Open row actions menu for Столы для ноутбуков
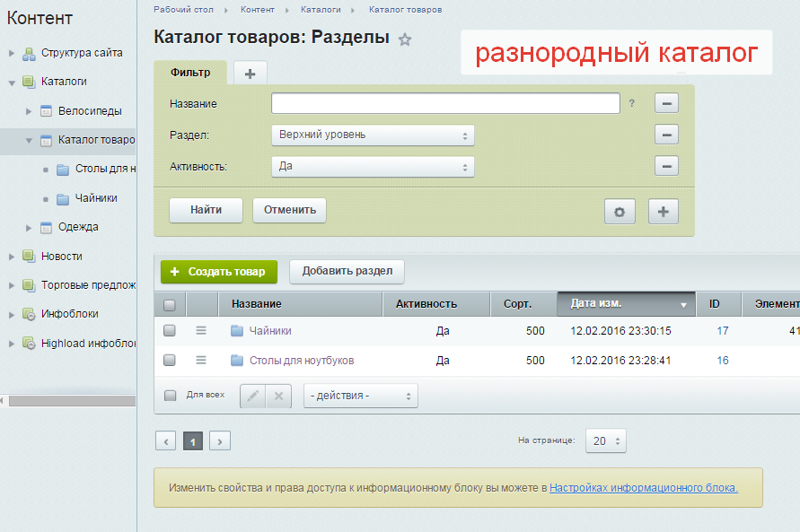 pyautogui.click(x=201, y=361)
